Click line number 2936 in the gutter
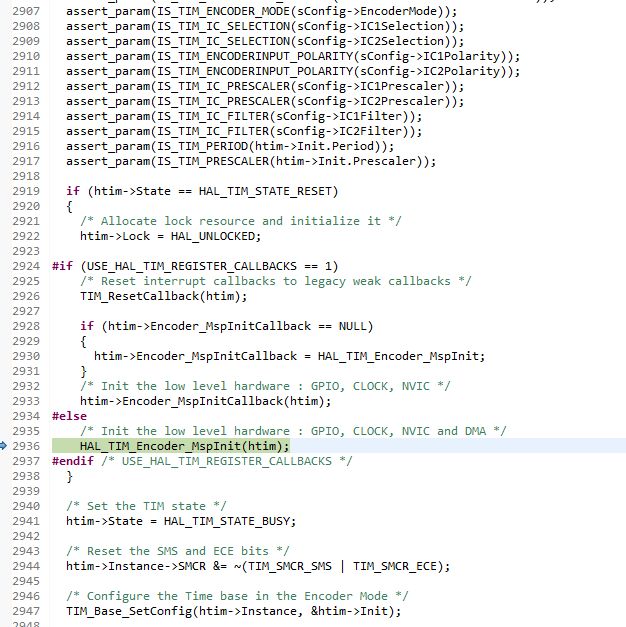The height and width of the screenshot is (627, 626). coord(26,446)
